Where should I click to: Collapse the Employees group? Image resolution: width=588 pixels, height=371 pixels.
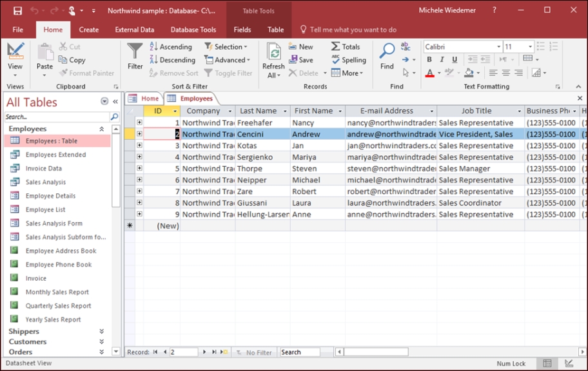tap(102, 129)
